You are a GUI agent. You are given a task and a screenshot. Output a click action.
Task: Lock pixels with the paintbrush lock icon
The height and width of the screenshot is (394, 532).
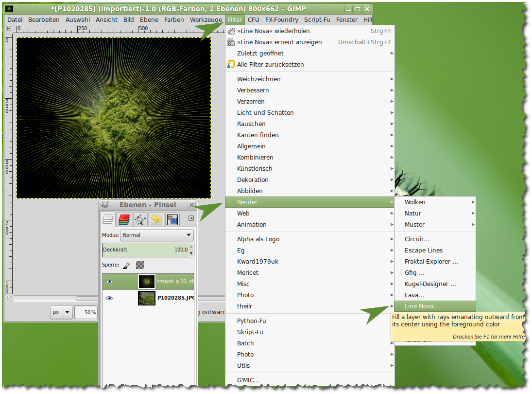click(x=126, y=266)
